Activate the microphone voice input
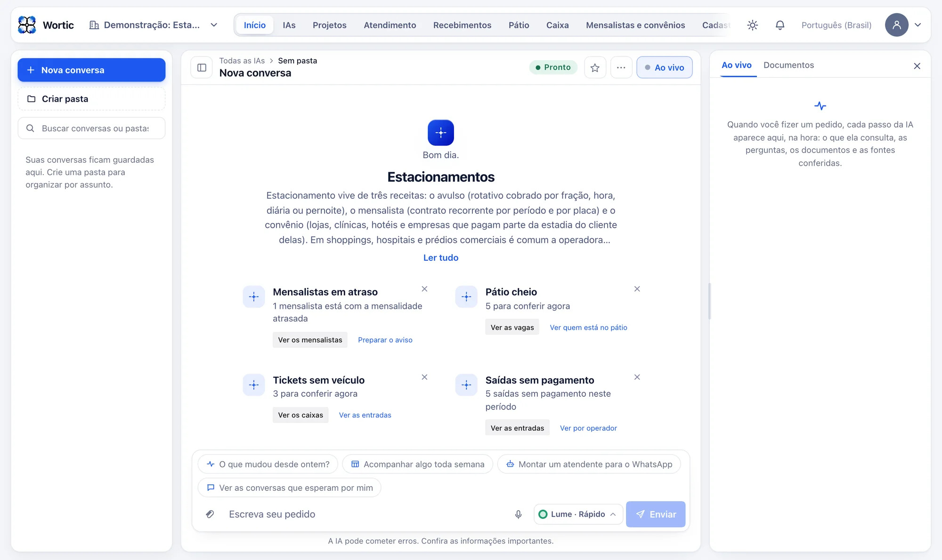 (x=518, y=514)
